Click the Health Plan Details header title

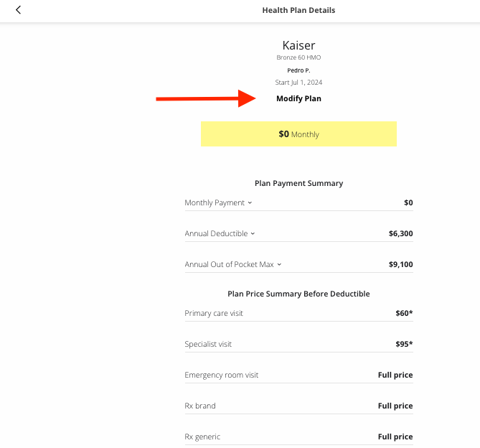pos(298,10)
